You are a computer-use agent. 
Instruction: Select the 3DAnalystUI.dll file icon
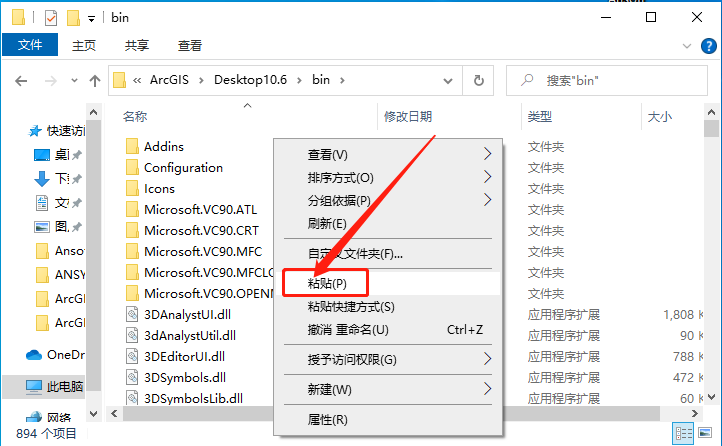[132, 315]
